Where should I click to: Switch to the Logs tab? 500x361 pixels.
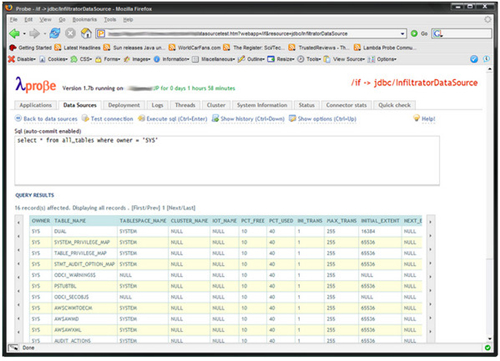click(x=157, y=105)
